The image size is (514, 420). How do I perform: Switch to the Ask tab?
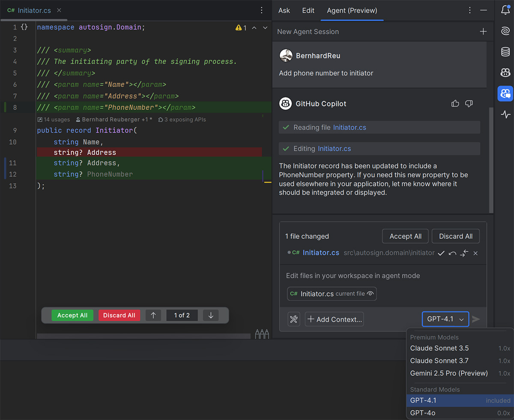tap(284, 10)
